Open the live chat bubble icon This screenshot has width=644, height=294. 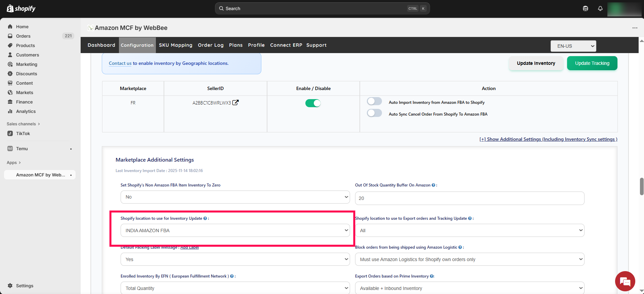tap(625, 281)
